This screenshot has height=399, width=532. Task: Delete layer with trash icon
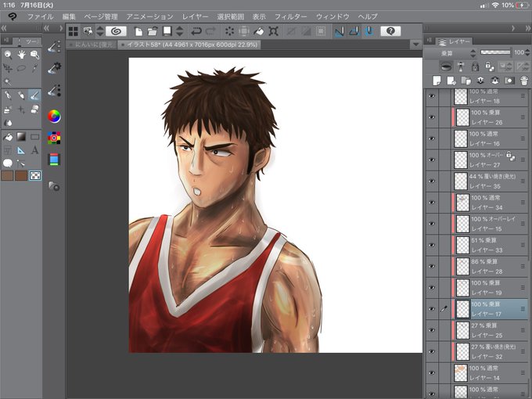[524, 81]
